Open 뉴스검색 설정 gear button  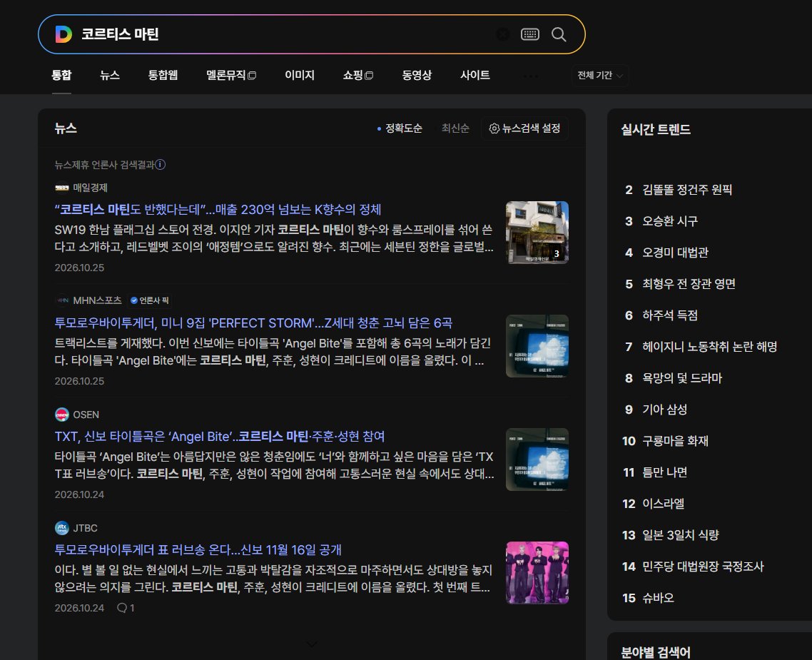coord(524,128)
